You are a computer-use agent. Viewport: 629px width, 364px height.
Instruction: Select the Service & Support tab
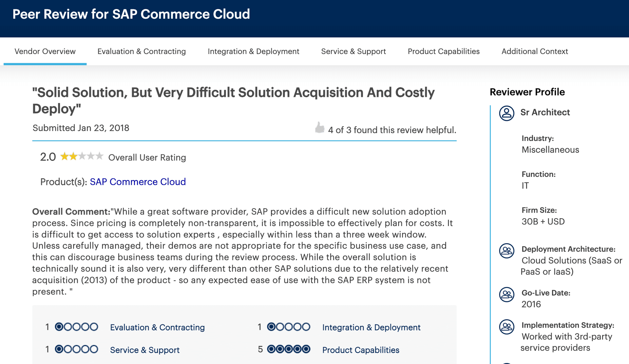pyautogui.click(x=353, y=51)
